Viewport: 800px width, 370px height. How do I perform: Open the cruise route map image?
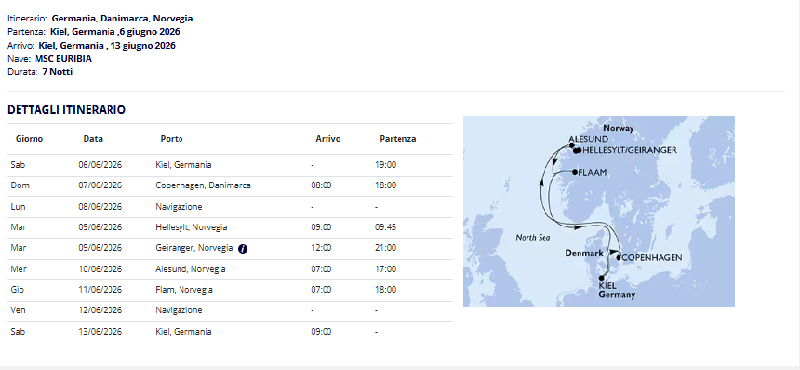point(598,211)
